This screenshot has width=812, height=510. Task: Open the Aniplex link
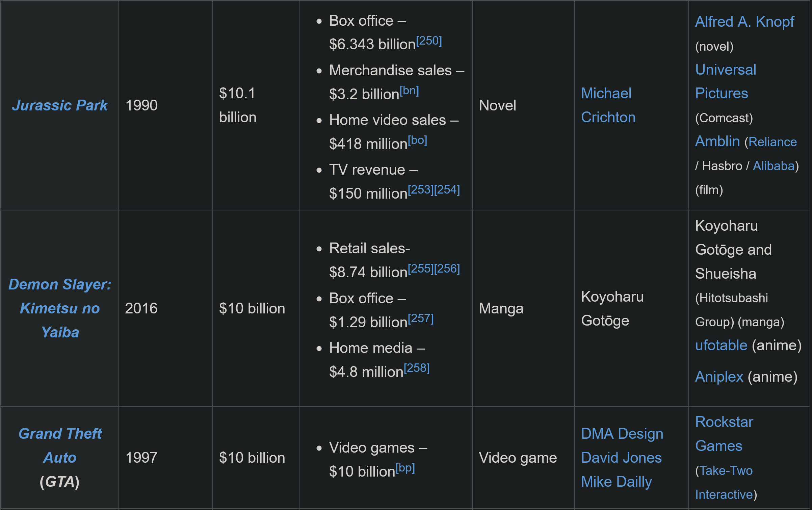pos(719,377)
